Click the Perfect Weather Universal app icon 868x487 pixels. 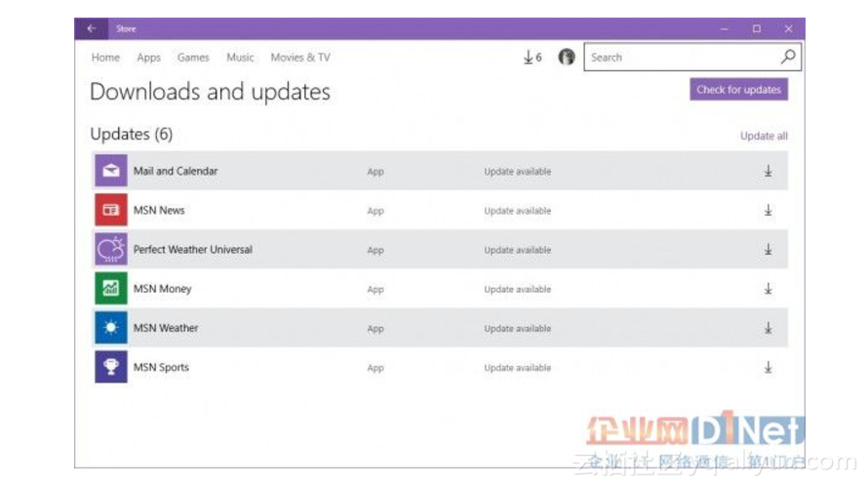[111, 249]
